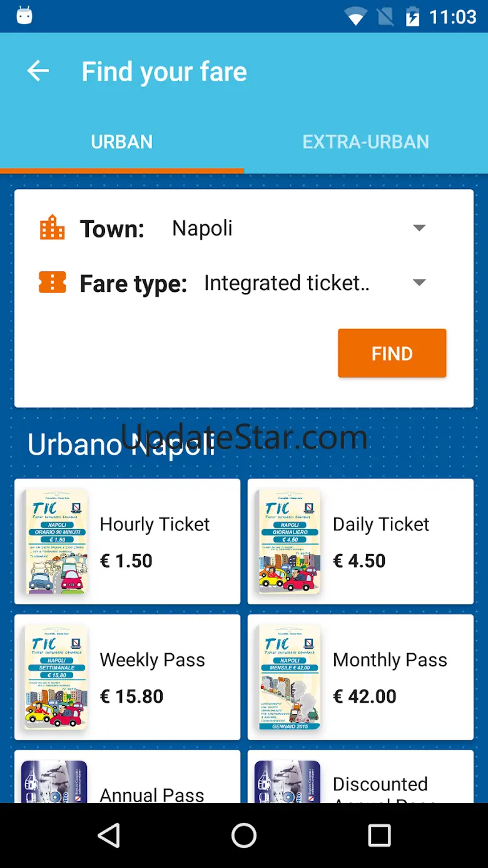This screenshot has width=488, height=868.
Task: Tap the orange fare ticket icon
Action: click(52, 282)
